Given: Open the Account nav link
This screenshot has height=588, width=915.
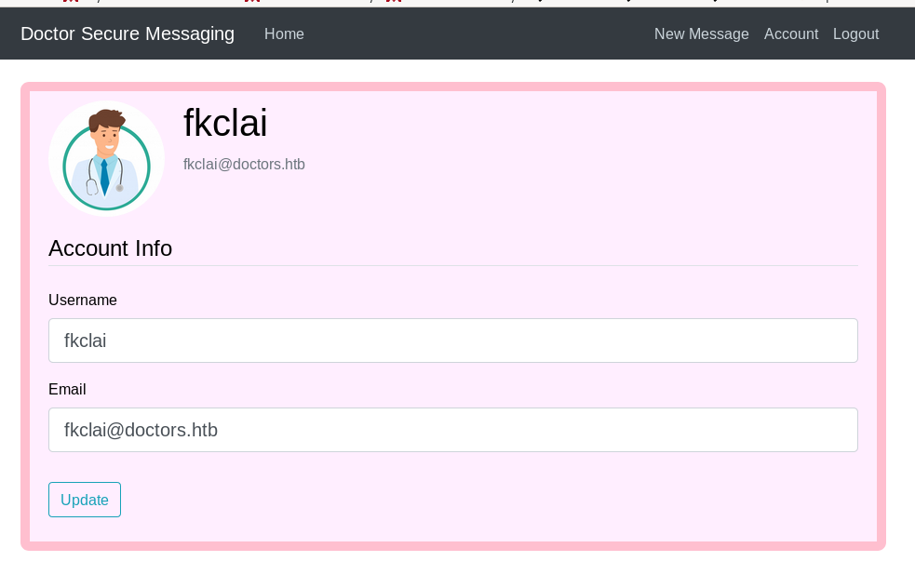Looking at the screenshot, I should 790,33.
